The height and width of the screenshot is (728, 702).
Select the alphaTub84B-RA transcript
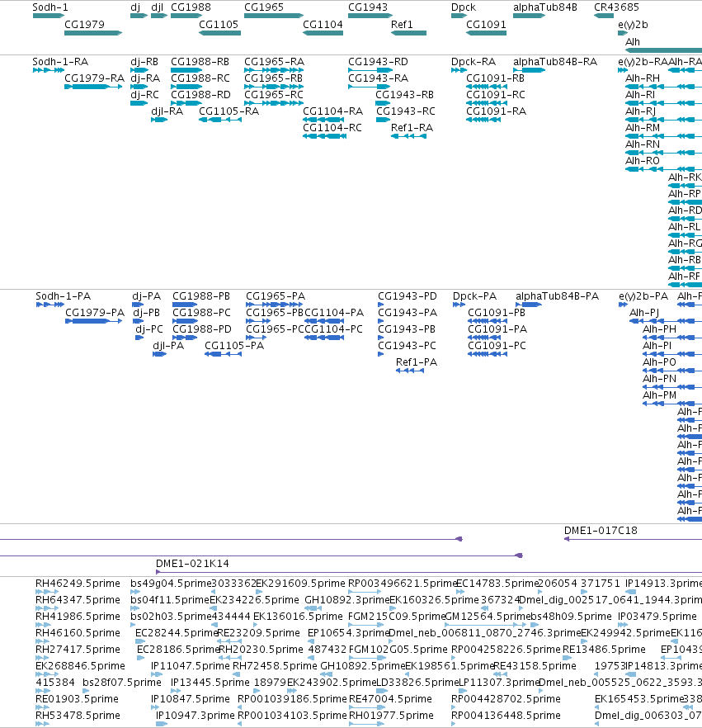point(530,70)
